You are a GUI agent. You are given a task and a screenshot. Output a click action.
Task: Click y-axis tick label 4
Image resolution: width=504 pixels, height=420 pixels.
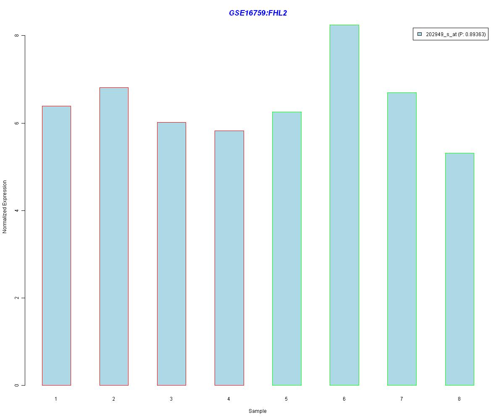[x=17, y=210]
